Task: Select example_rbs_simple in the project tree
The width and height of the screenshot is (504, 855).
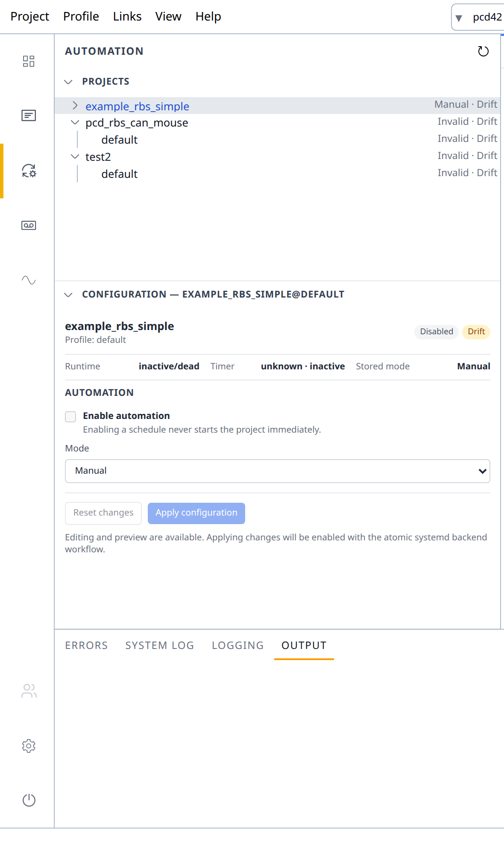Action: tap(137, 106)
